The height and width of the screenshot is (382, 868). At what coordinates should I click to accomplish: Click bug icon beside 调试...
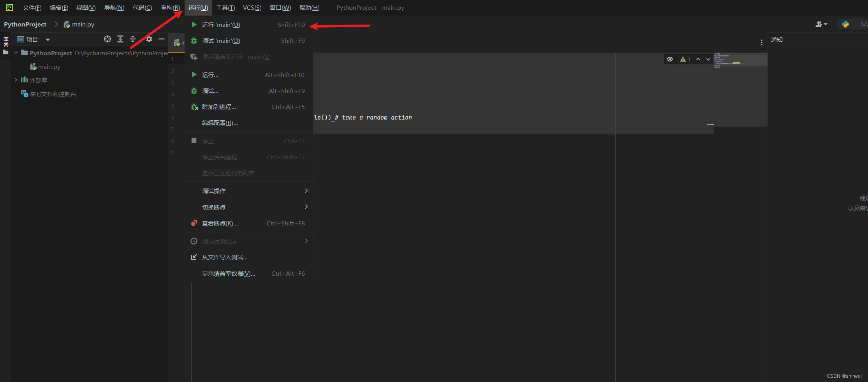(194, 91)
